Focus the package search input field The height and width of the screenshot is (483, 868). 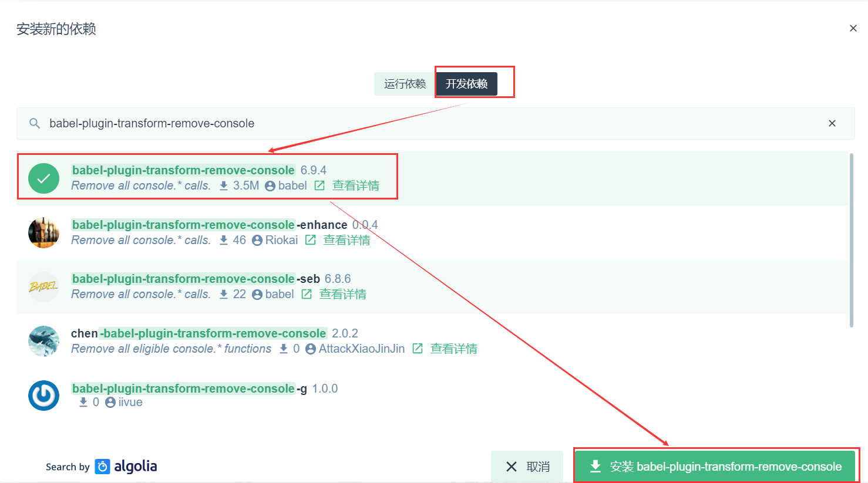pyautogui.click(x=435, y=123)
